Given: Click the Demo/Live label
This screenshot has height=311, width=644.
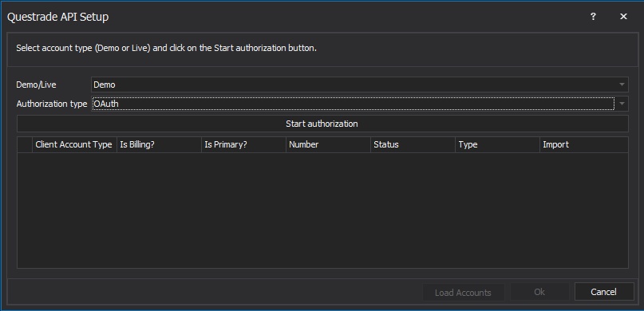Looking at the screenshot, I should [36, 85].
